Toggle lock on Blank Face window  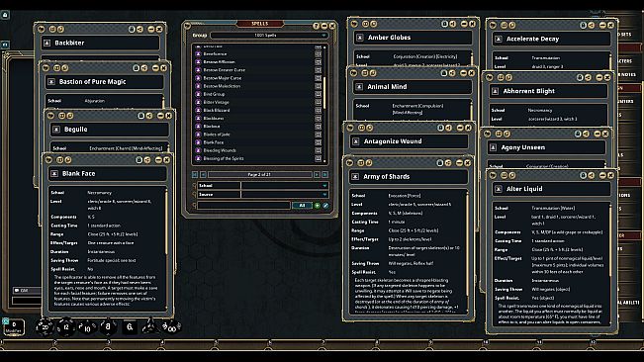pyautogui.click(x=138, y=159)
